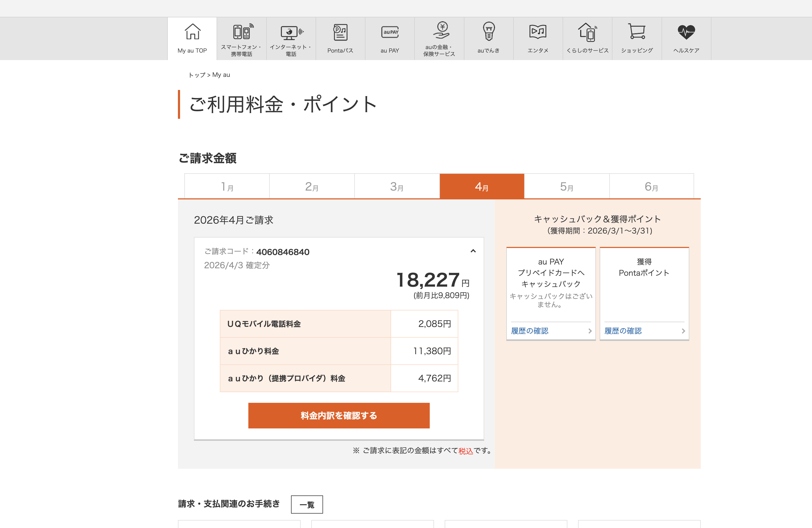Click the 2,085円 amount cell

coord(424,324)
